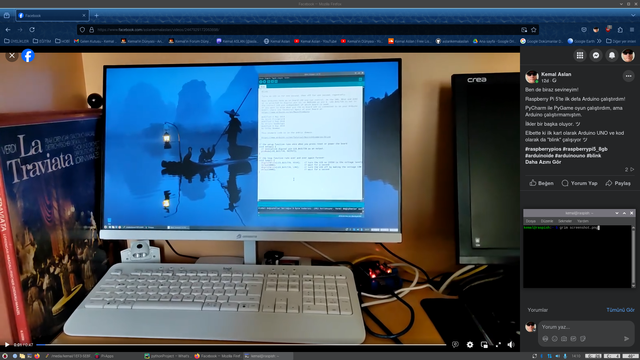Open Raspberry Pi start menu

[6, 356]
